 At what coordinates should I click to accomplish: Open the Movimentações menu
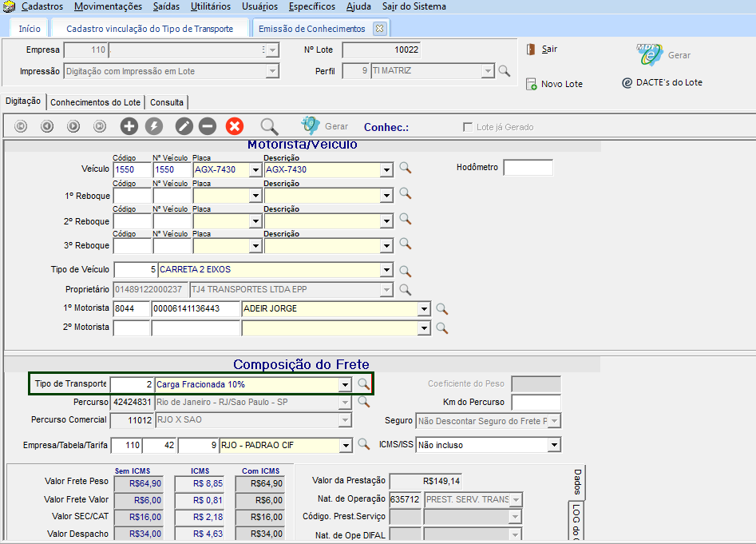coord(108,6)
